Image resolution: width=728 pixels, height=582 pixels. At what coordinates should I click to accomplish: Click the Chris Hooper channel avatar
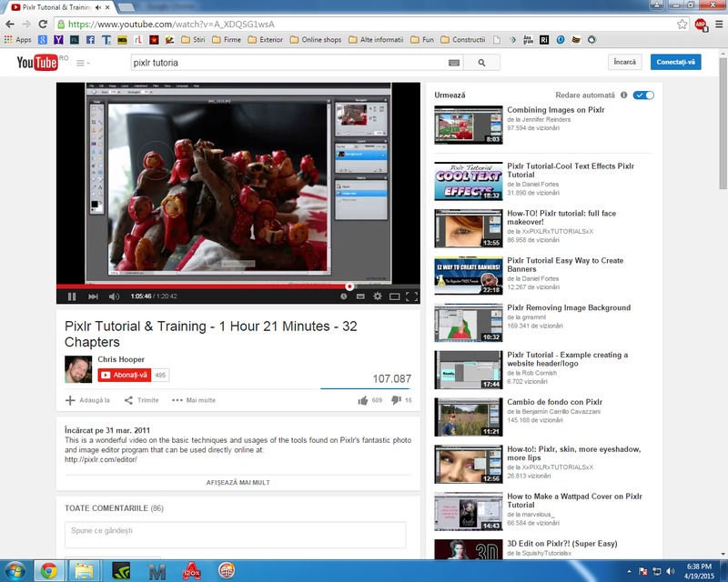(78, 369)
